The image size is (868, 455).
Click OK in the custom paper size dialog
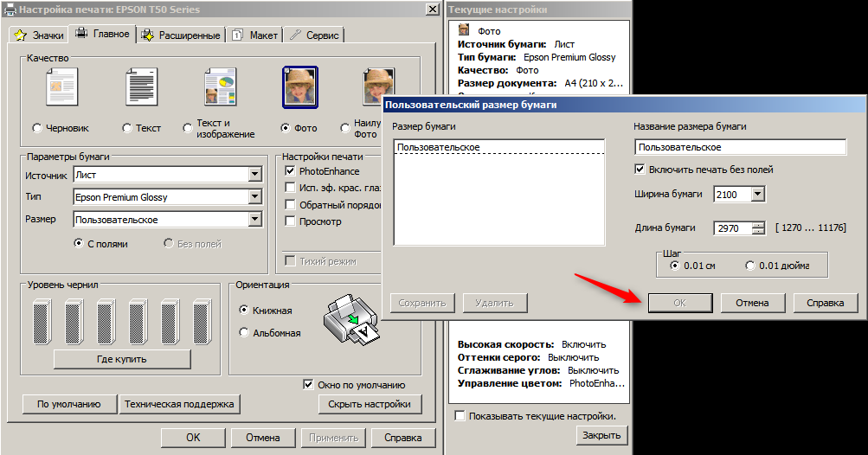tap(680, 303)
